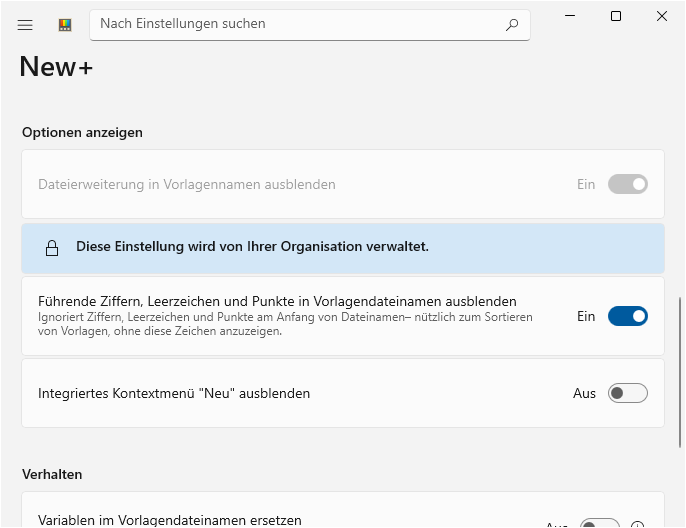686x528 pixels.
Task: Turn off 'Führende Ziffern' hide toggle
Action: tap(627, 316)
